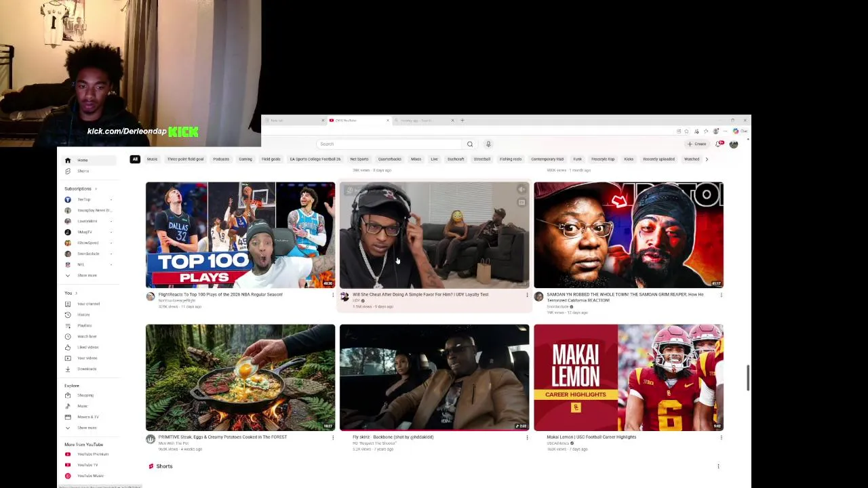Open the more options menu for UDY Loyalty Test video
The height and width of the screenshot is (488, 868).
coord(527,295)
